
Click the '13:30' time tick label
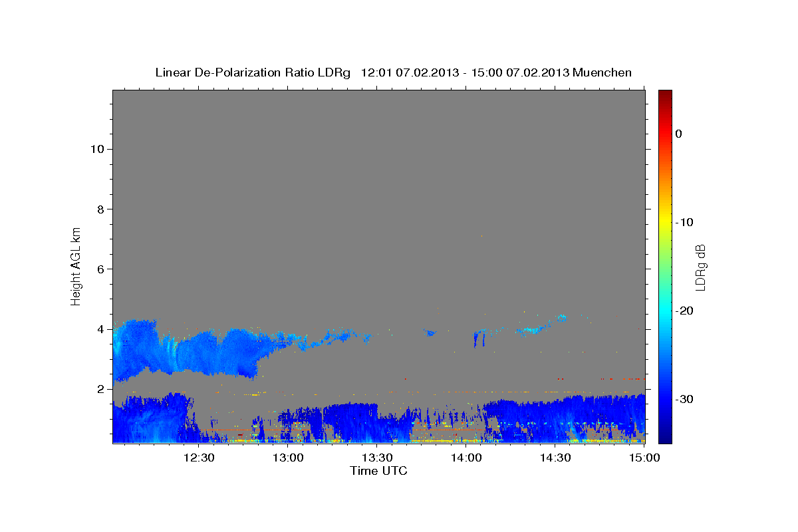click(x=377, y=458)
